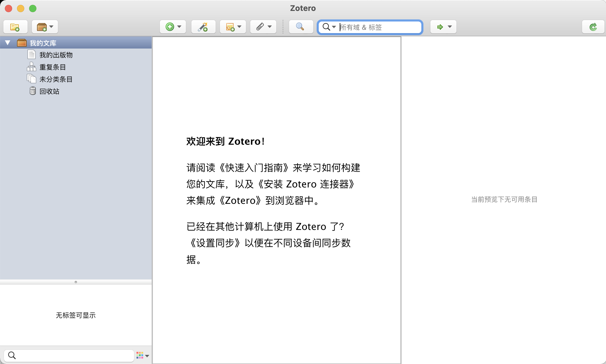Click the New Collection folder icon

(15, 27)
